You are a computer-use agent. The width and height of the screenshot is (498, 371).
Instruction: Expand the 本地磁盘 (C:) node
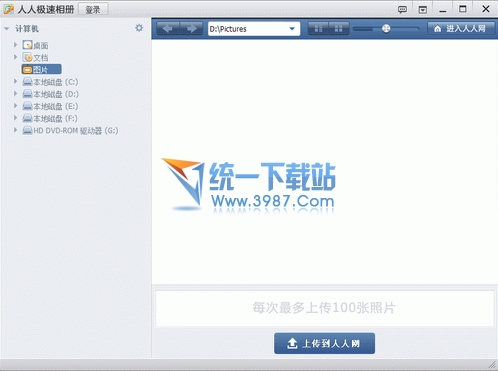click(15, 81)
